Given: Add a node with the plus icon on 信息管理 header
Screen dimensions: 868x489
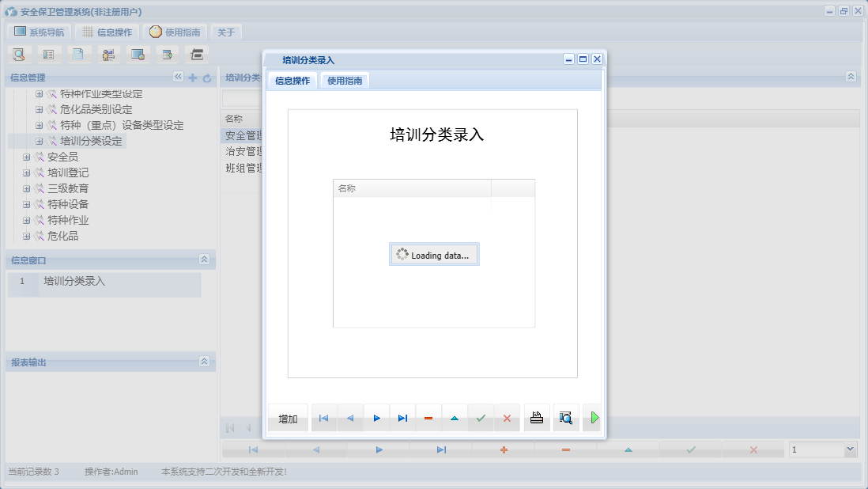Looking at the screenshot, I should (193, 78).
